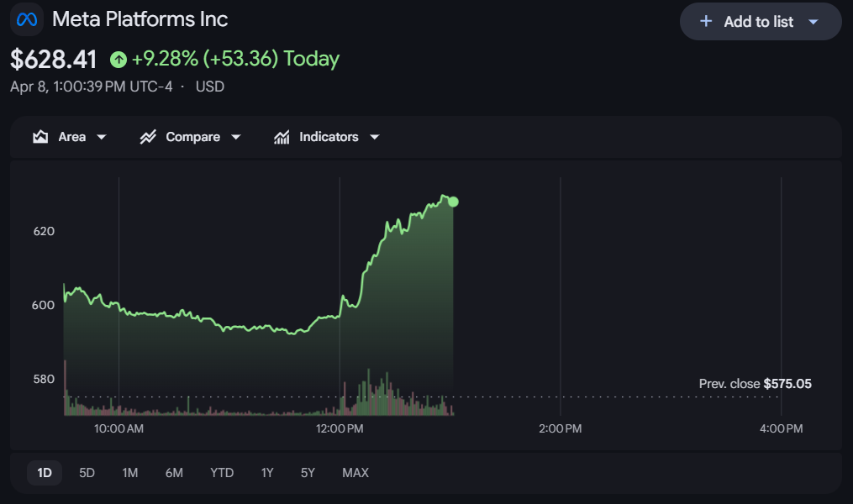853x504 pixels.
Task: Open the Compare dropdown arrow
Action: [x=236, y=137]
